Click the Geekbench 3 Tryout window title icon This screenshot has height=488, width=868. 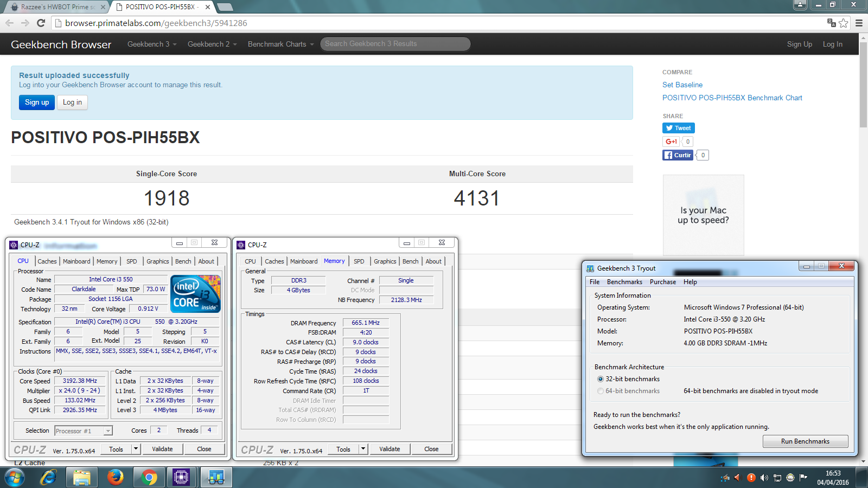pos(590,268)
